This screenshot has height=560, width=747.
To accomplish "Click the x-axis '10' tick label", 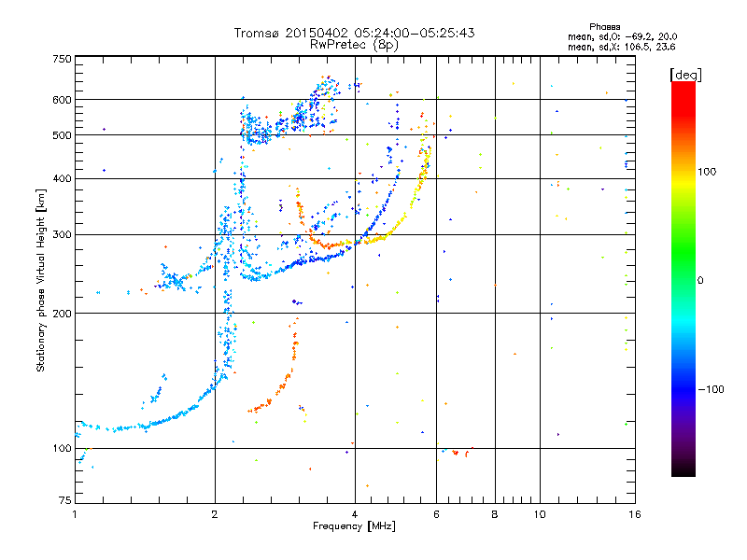I will tap(540, 514).
